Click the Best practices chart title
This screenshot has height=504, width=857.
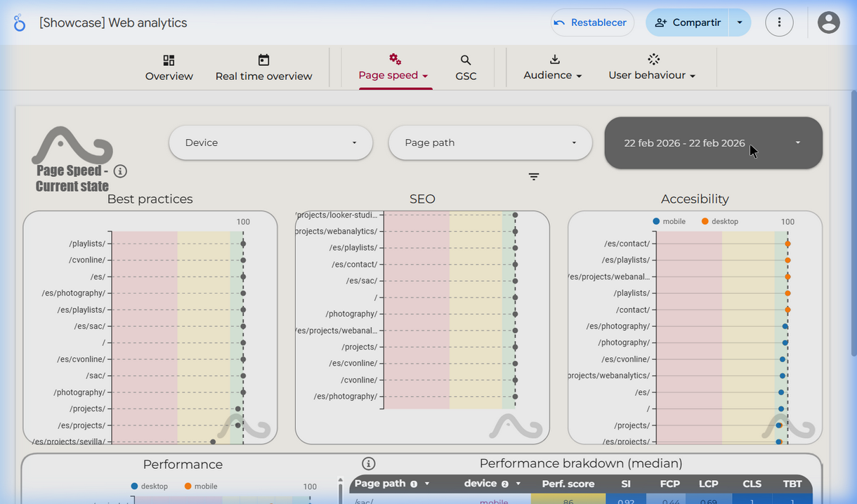coord(150,199)
